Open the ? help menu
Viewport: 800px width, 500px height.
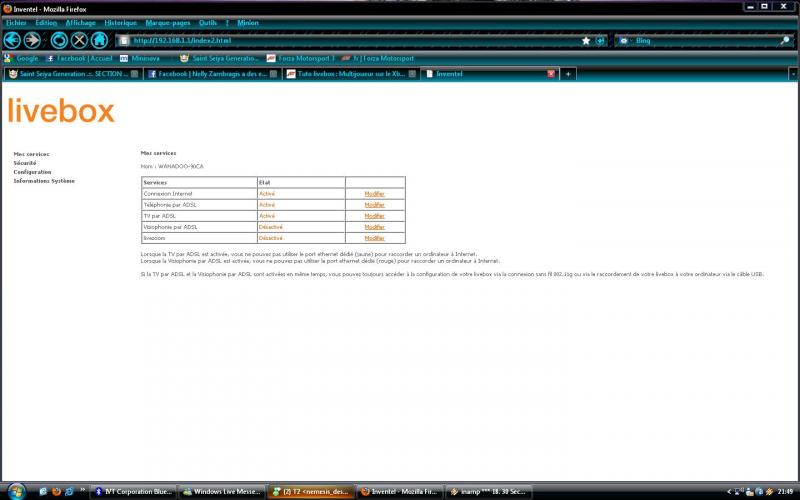tap(227, 23)
